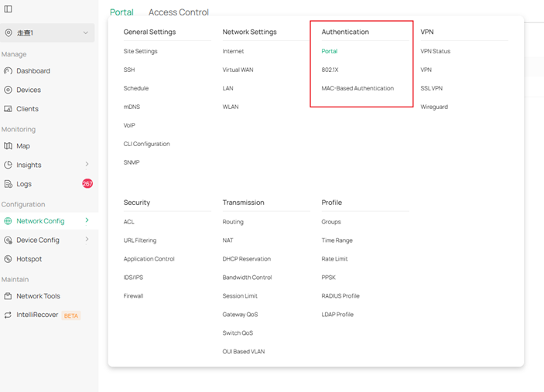Click the IntelliRecover sync icon
The height and width of the screenshot is (392, 544).
[x=8, y=315]
